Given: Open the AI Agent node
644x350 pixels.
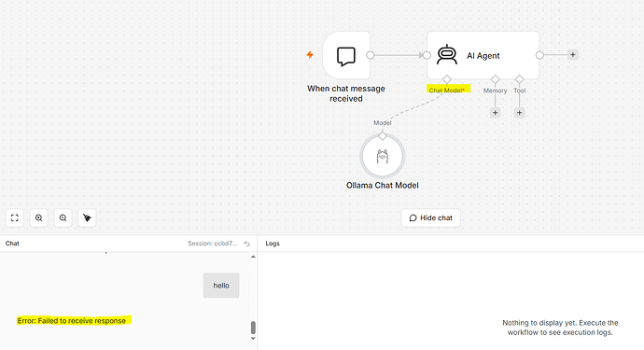Looking at the screenshot, I should click(x=483, y=55).
